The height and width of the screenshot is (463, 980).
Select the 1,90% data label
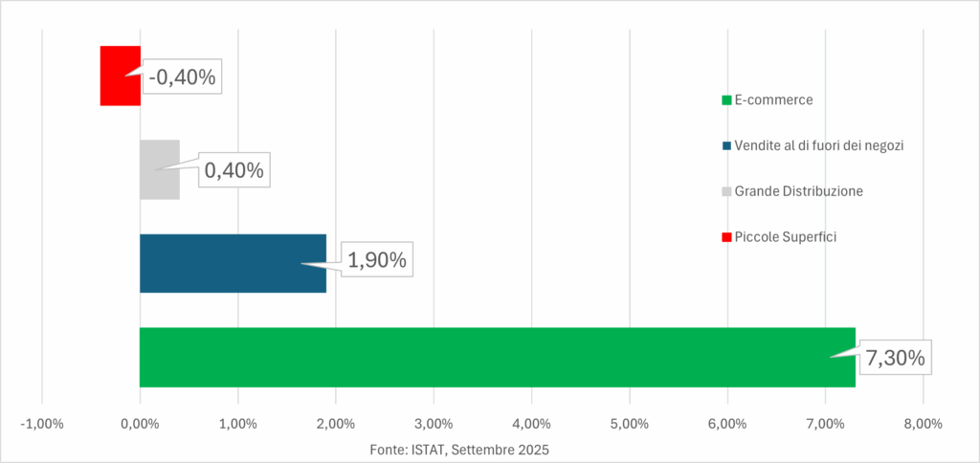pos(377,259)
